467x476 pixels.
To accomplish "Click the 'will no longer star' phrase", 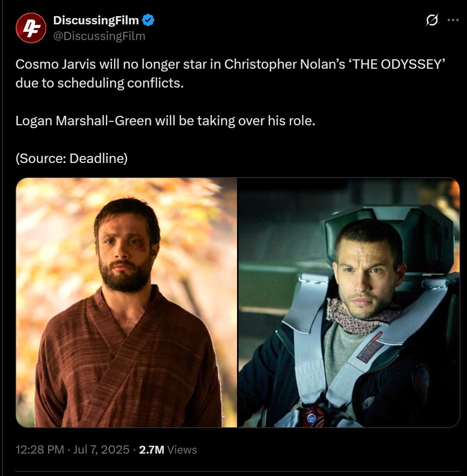I will (x=153, y=64).
